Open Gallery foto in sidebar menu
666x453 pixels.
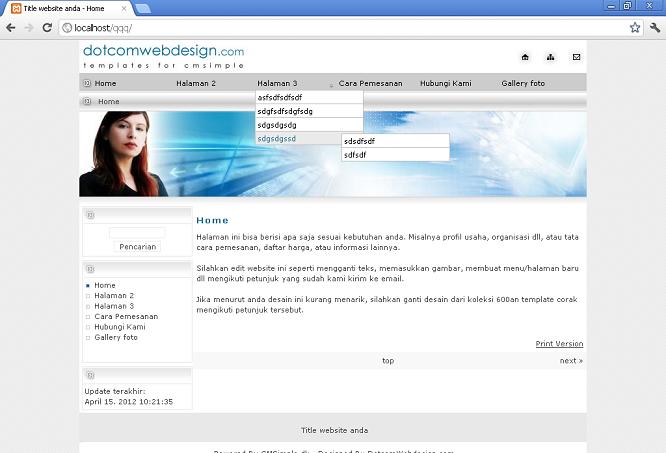[116, 337]
